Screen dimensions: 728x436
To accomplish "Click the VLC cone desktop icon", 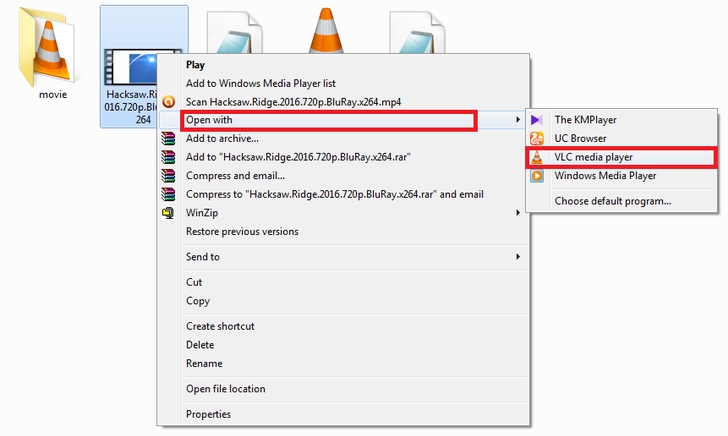I will [x=326, y=30].
